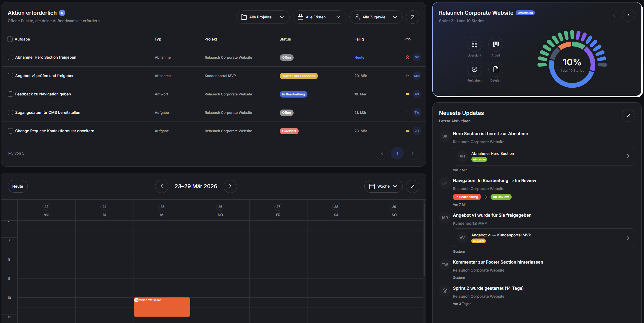Show next project card arrow

628,15
